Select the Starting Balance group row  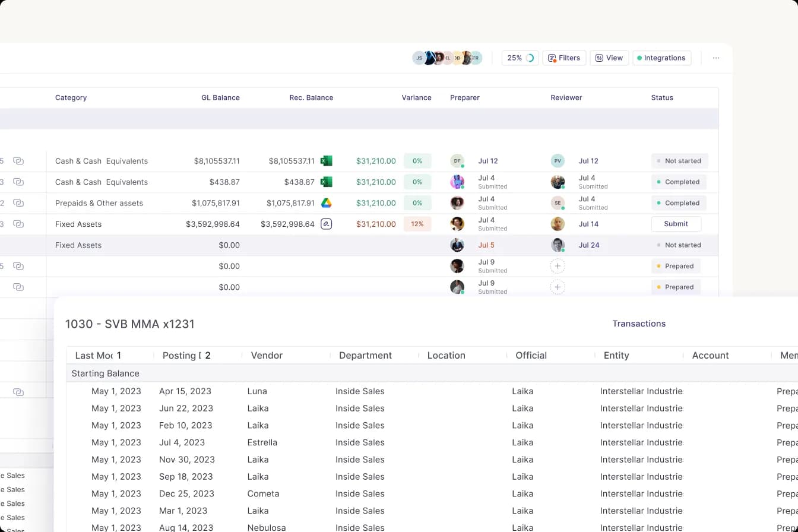click(x=432, y=373)
